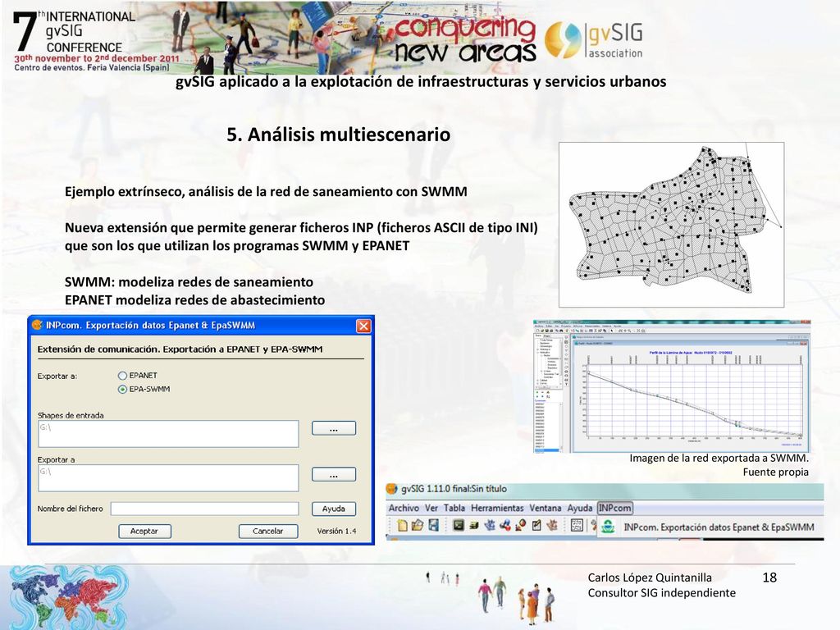Viewport: 840px width, 630px height.
Task: Click the floppy disk save icon
Action: coord(434,525)
